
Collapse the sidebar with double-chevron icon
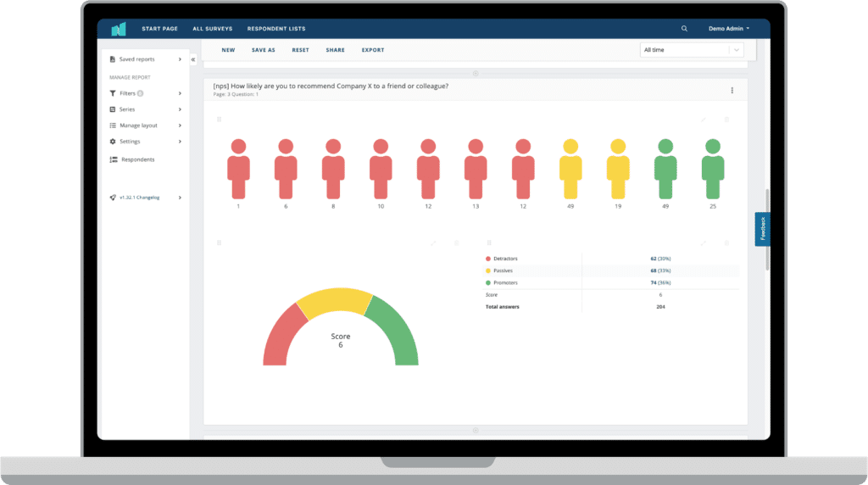tap(193, 59)
